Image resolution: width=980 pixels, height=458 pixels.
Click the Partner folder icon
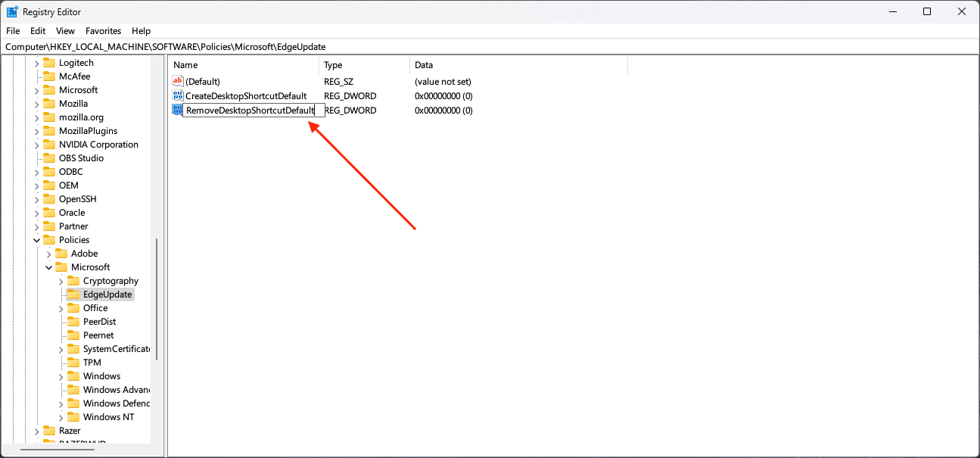[x=49, y=226]
